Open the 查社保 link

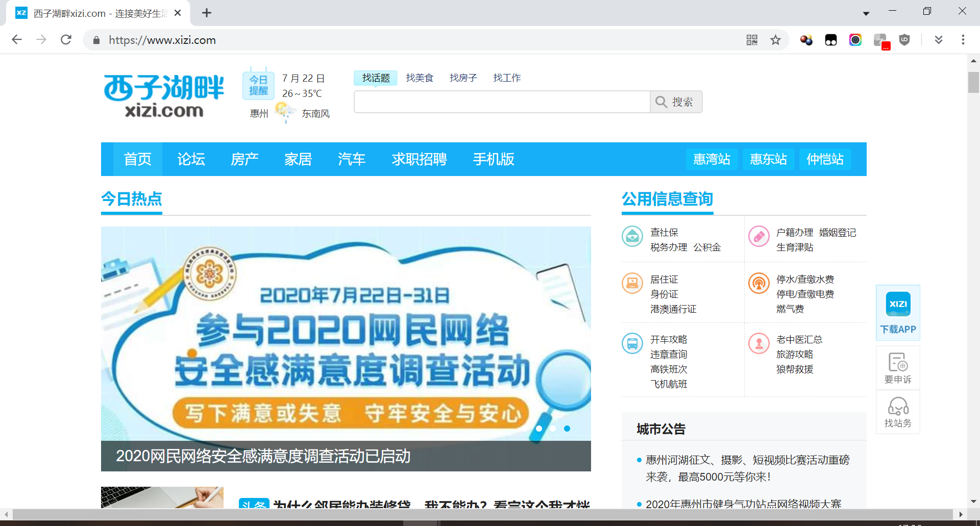664,233
